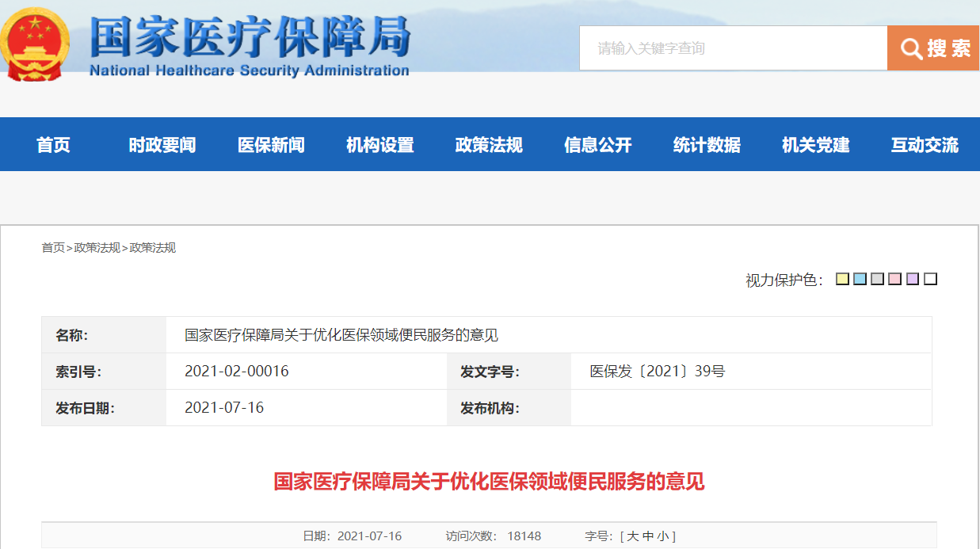Open the 政策法规 navigation tab
The image size is (980, 549).
489,144
